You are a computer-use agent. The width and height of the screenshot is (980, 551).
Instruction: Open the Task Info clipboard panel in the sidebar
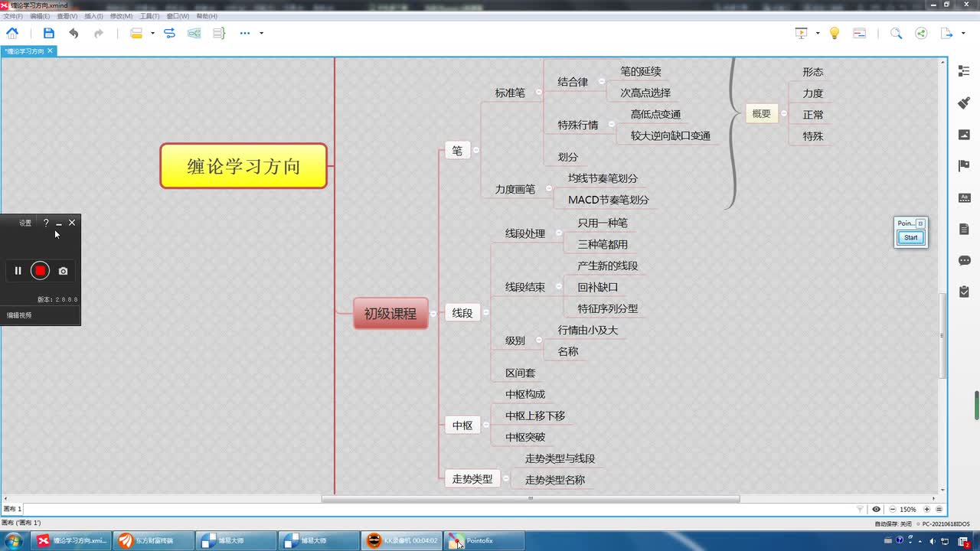[964, 292]
